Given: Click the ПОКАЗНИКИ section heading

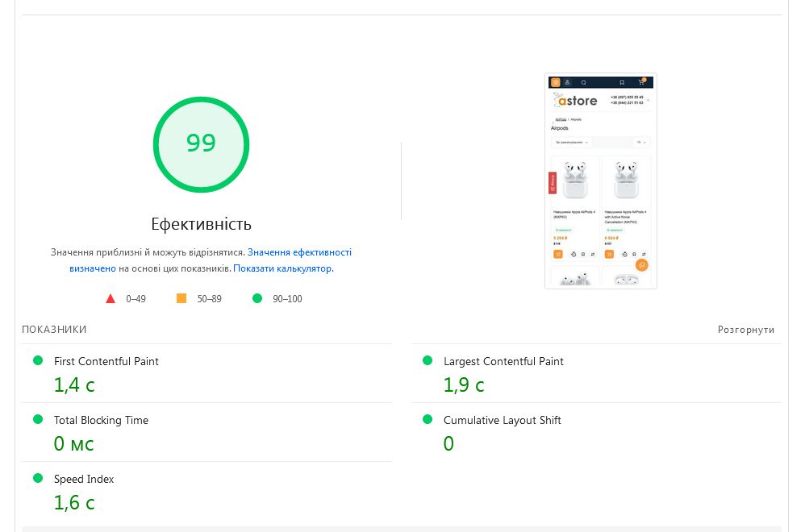Looking at the screenshot, I should (x=54, y=330).
